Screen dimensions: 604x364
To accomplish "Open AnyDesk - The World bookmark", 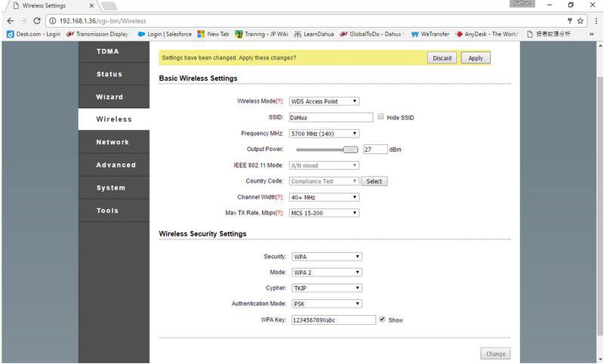I will point(486,34).
